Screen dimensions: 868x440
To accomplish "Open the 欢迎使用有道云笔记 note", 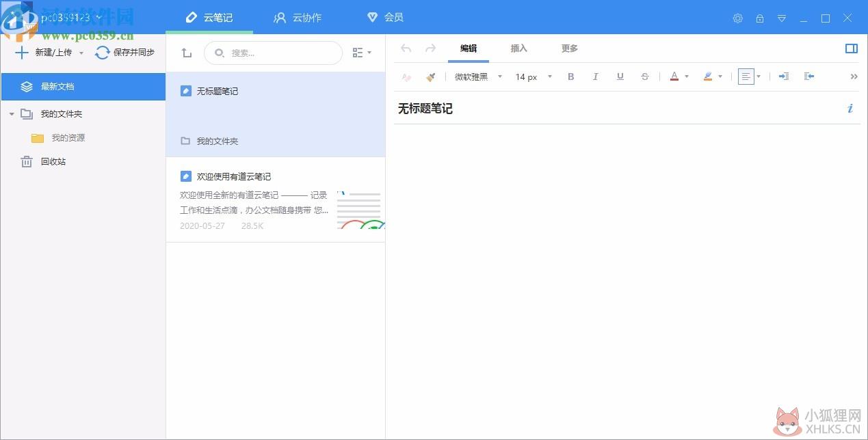I will coord(276,200).
